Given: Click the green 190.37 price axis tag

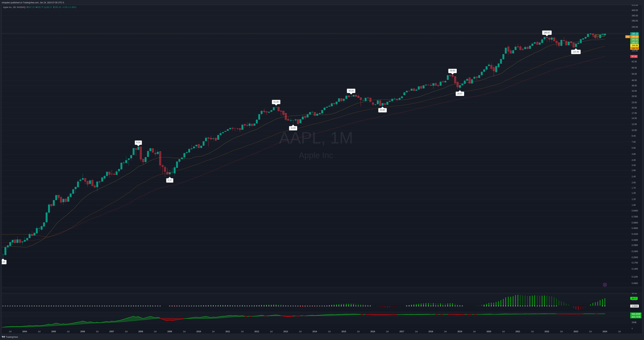Looking at the screenshot, I should (x=634, y=42).
